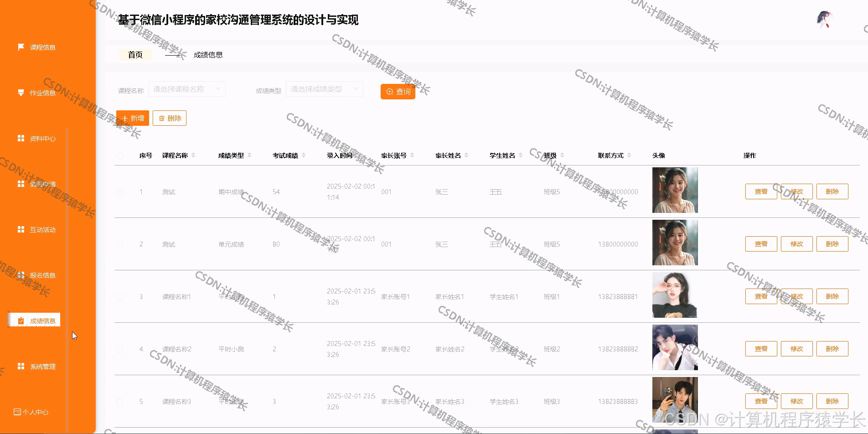Sort table by 考试成绩 column arrows
This screenshot has height=434, width=868.
coord(304,155)
